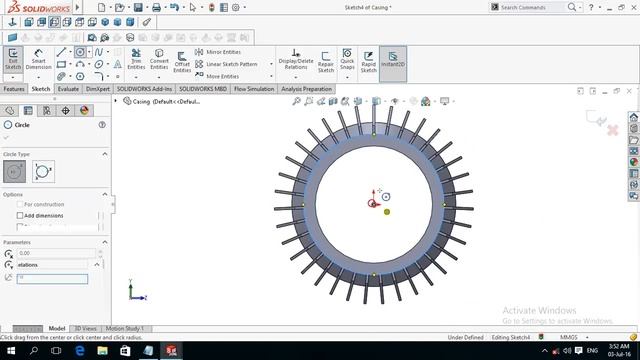Select the Smart Dimension tool
Viewport: 640px width, 360px height.
[38, 59]
